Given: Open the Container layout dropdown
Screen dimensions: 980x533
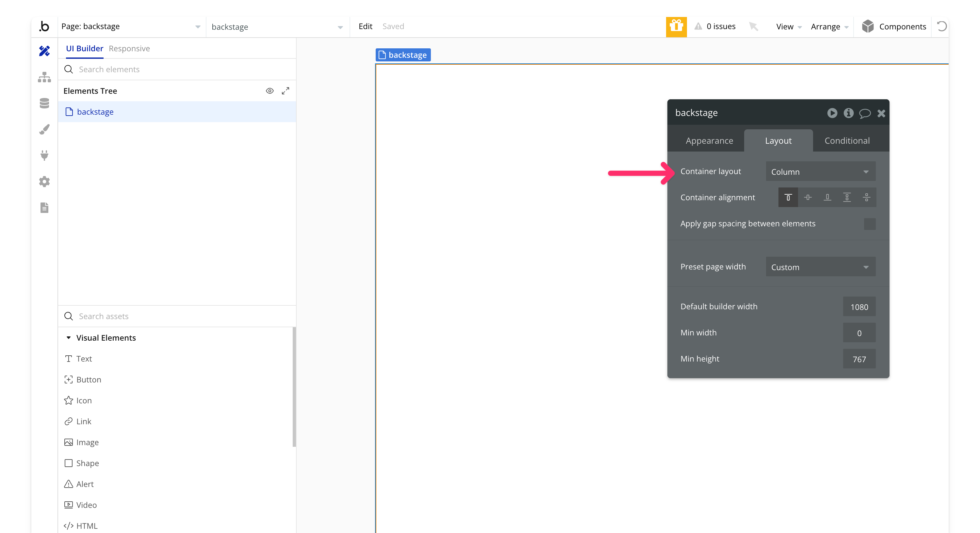Looking at the screenshot, I should (820, 171).
